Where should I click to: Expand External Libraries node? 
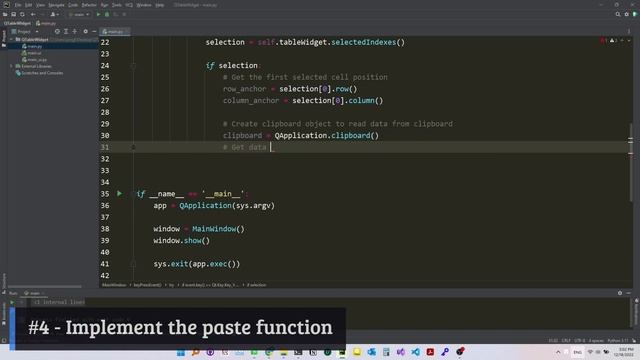tap(11, 66)
